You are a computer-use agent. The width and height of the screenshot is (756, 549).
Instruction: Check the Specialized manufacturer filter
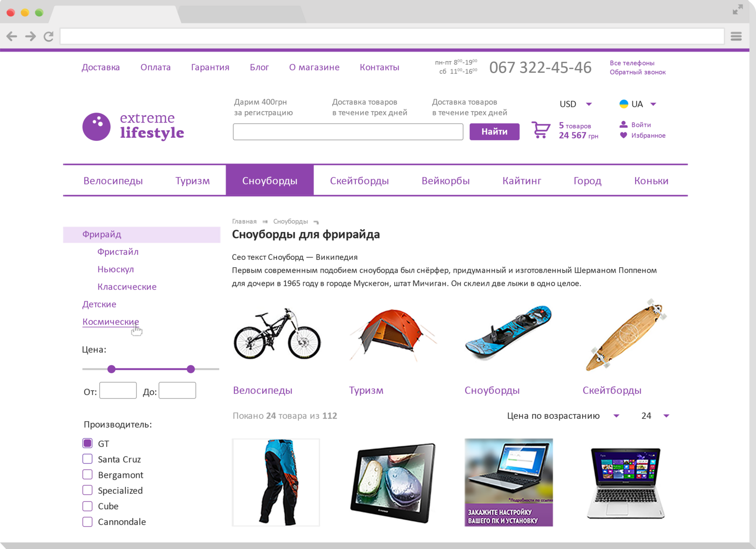point(87,490)
